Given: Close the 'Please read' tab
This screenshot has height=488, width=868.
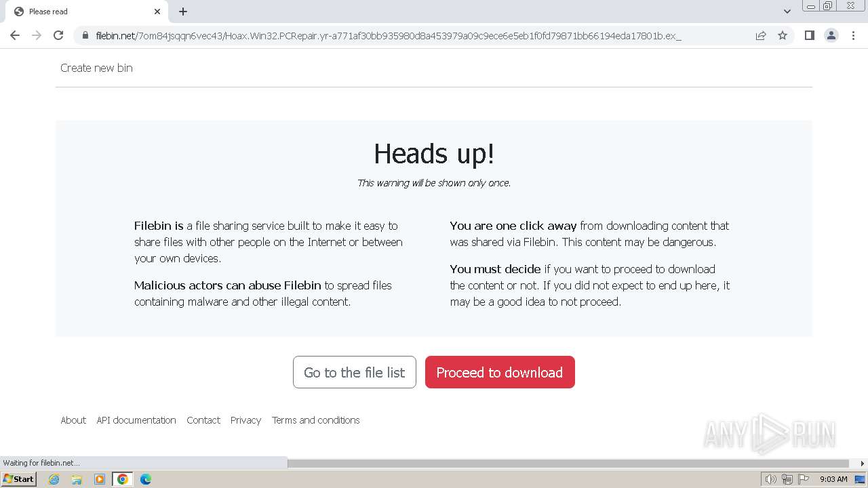Looking at the screenshot, I should tap(157, 12).
